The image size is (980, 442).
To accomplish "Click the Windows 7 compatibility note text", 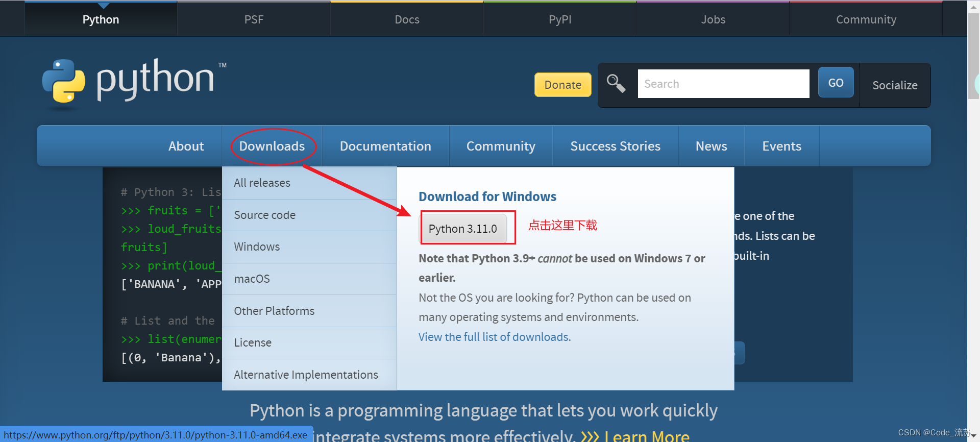I will 561,268.
